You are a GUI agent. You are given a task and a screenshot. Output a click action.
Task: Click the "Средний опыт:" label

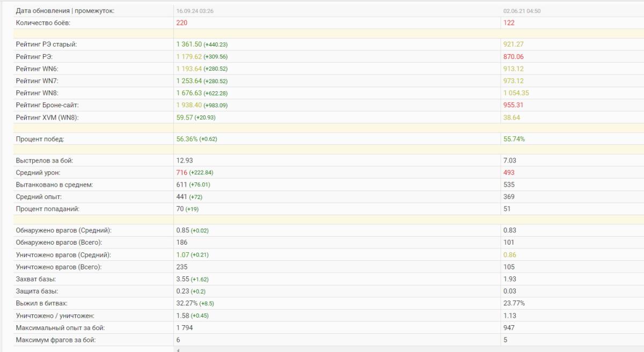pos(39,197)
